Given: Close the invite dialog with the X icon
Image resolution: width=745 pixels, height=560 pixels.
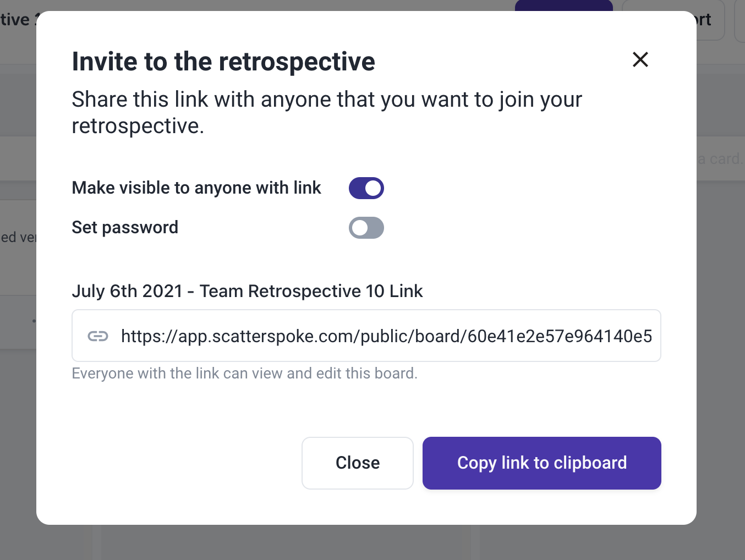Looking at the screenshot, I should (640, 59).
